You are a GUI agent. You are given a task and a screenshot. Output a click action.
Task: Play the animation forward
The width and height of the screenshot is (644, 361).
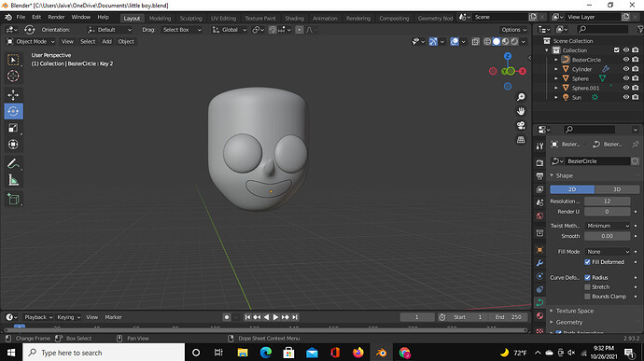tap(275, 317)
